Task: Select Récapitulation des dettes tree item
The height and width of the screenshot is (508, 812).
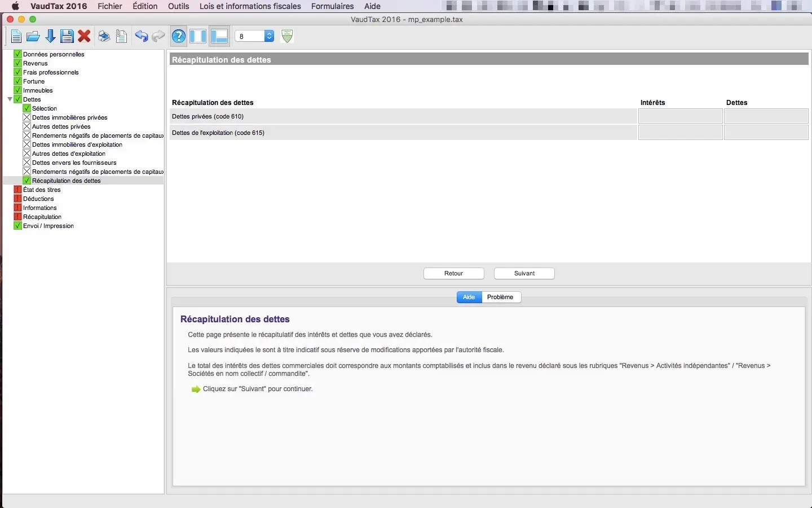Action: (67, 181)
